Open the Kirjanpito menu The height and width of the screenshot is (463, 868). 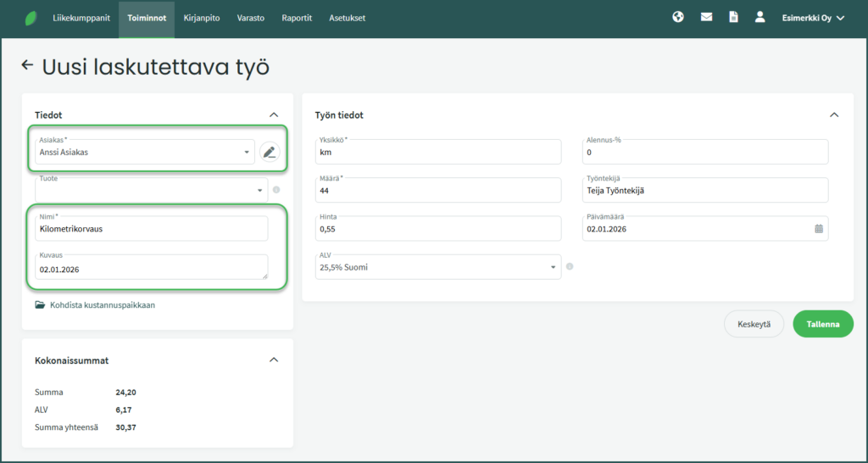[202, 18]
